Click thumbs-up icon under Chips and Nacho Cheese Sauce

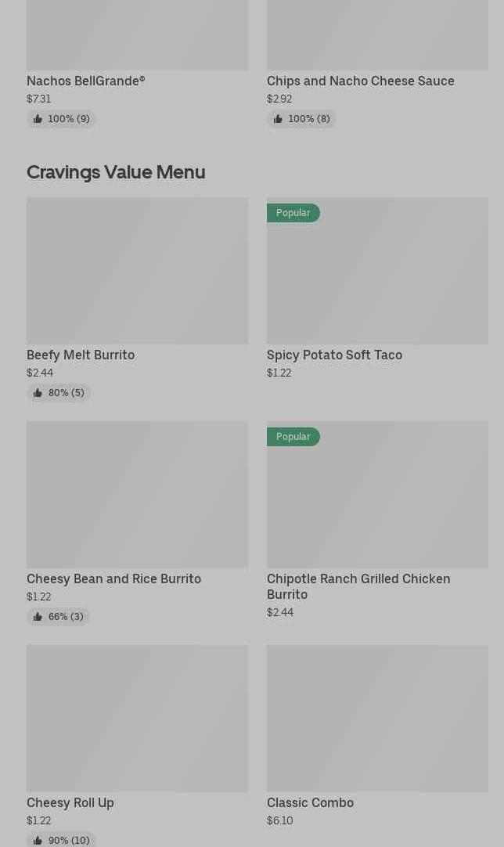click(278, 119)
